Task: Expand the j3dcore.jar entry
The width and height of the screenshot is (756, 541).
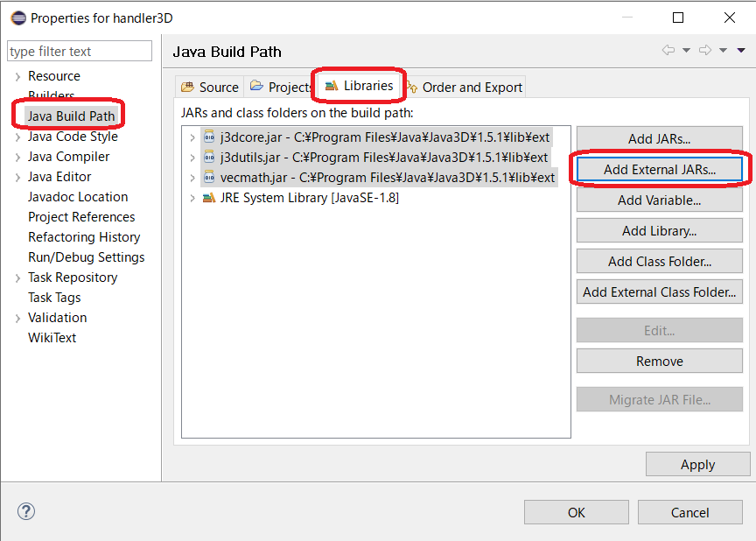Action: click(192, 137)
